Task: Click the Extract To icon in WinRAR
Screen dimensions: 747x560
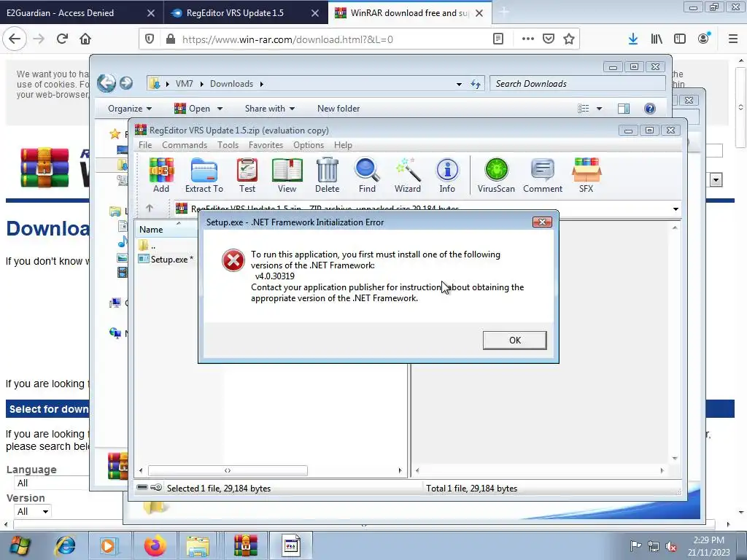Action: pyautogui.click(x=204, y=175)
